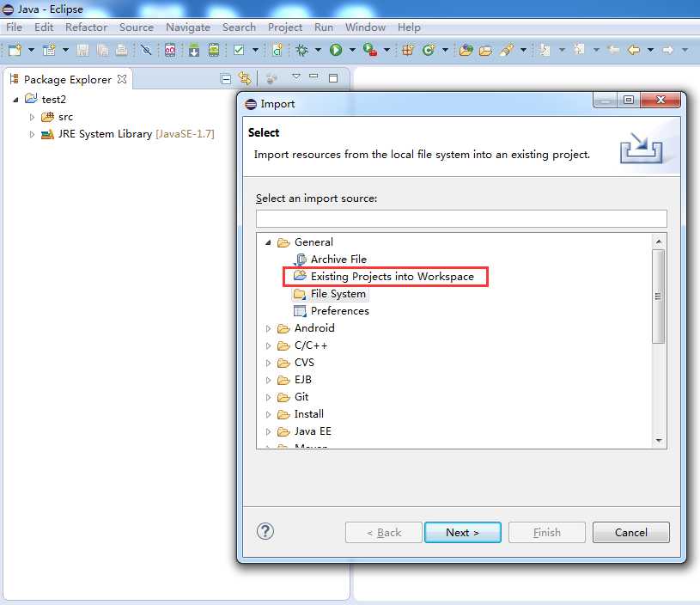Expand the CVS import folder

pos(268,363)
